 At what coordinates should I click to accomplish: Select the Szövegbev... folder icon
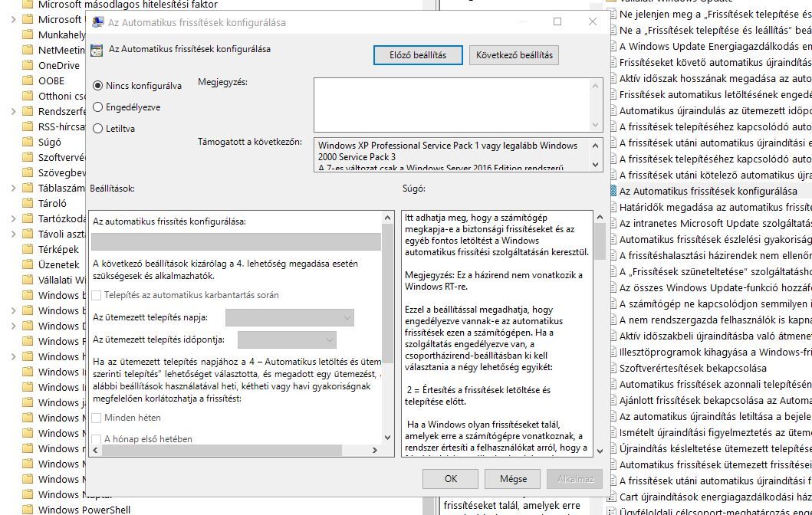click(x=28, y=173)
